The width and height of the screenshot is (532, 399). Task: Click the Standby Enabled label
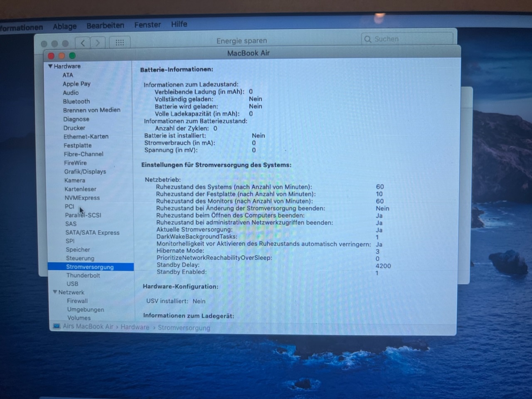[x=182, y=272]
